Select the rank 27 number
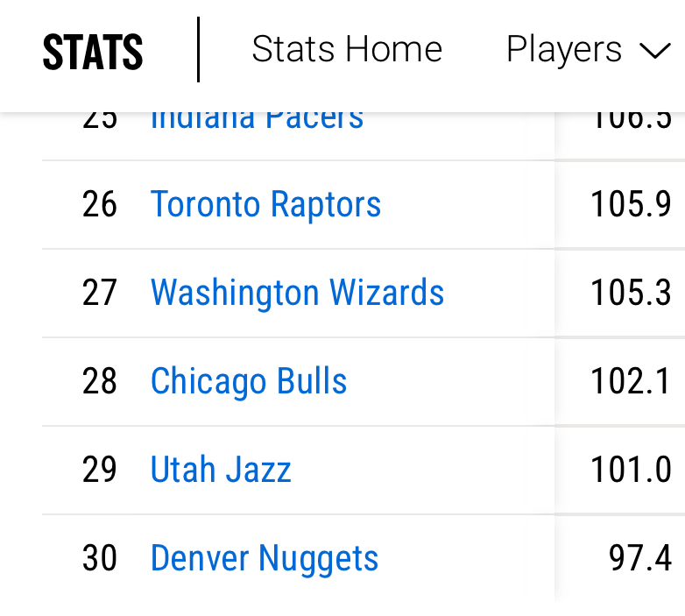This screenshot has width=685, height=616. point(100,293)
